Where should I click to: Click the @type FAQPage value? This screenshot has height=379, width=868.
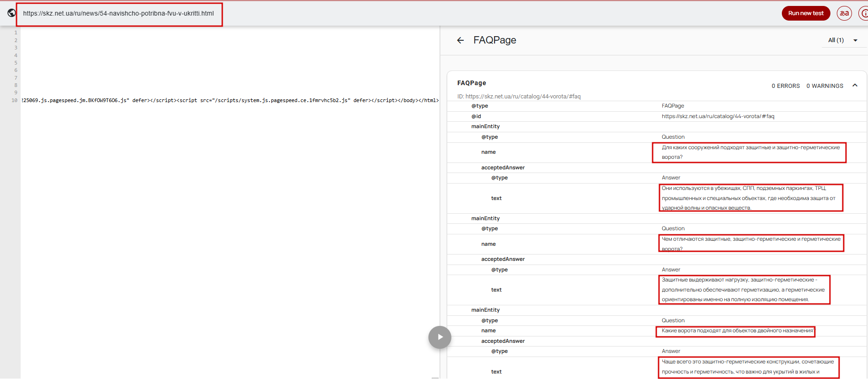pos(673,106)
